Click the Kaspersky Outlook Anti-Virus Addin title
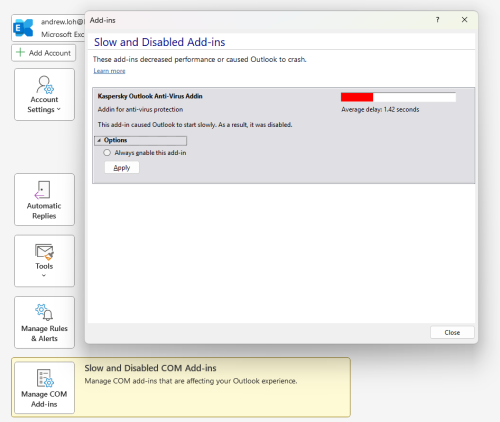Viewport: 500px width, 422px height. (150, 96)
